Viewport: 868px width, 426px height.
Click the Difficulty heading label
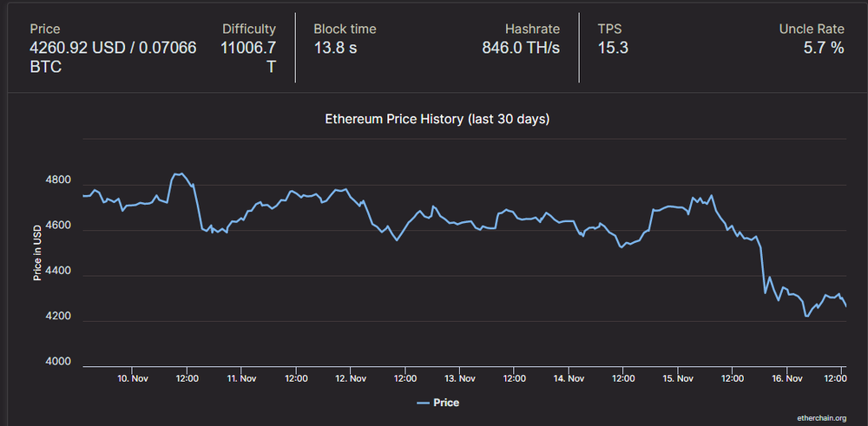(x=249, y=29)
